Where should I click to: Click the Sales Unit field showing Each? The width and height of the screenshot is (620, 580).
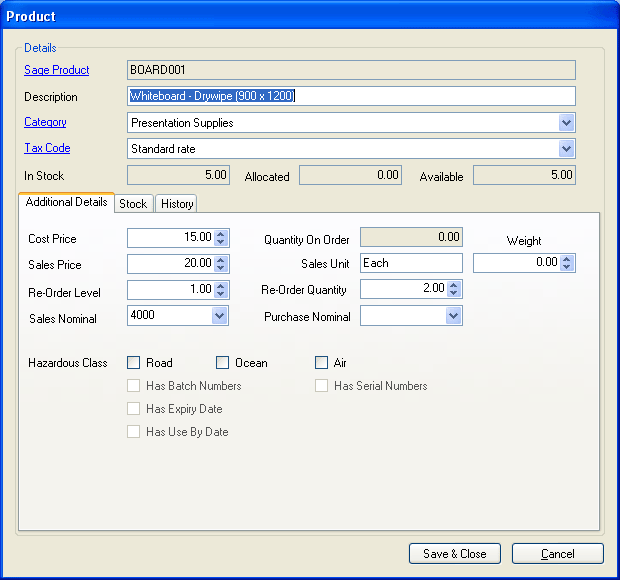pos(411,263)
